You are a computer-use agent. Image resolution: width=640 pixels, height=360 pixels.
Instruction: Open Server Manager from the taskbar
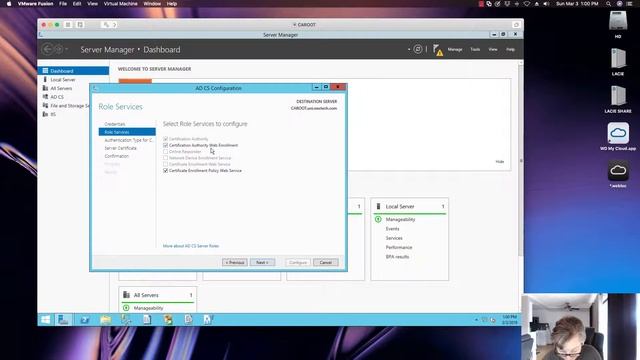tap(63, 320)
